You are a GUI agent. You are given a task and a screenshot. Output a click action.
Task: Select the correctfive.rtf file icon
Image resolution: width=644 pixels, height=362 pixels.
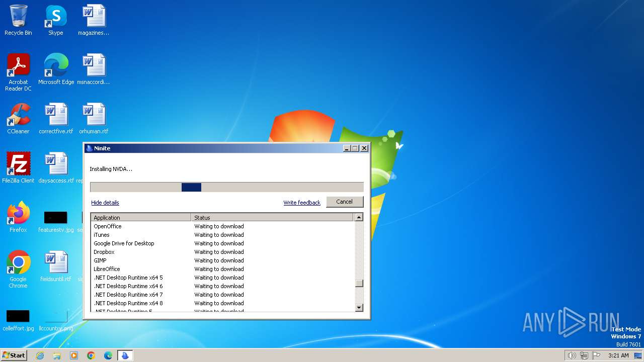click(56, 119)
